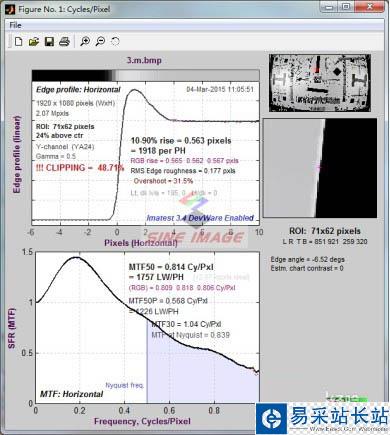Click the 'Edge angle = -6.52 degs' text
This screenshot has width=390, height=435.
307,259
